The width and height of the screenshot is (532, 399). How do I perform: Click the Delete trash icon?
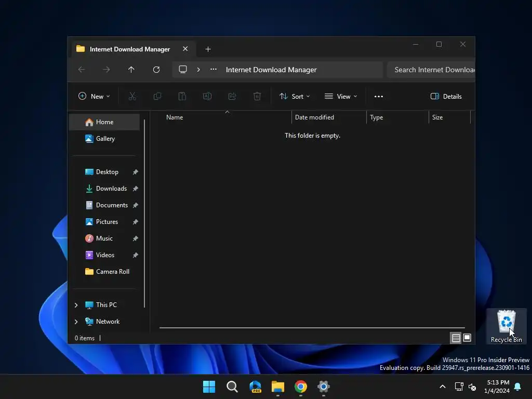click(257, 96)
